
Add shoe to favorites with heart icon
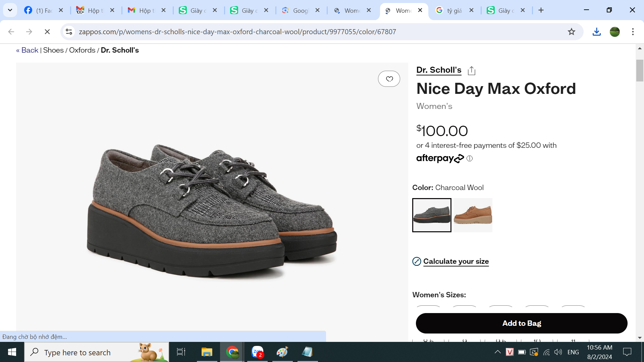[x=389, y=79]
